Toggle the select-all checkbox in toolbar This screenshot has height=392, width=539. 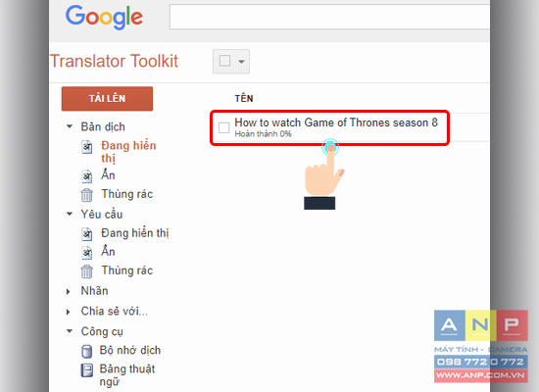(224, 61)
